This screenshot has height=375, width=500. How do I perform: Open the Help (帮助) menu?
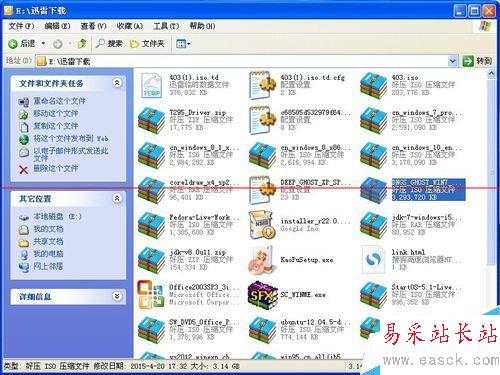click(x=202, y=26)
